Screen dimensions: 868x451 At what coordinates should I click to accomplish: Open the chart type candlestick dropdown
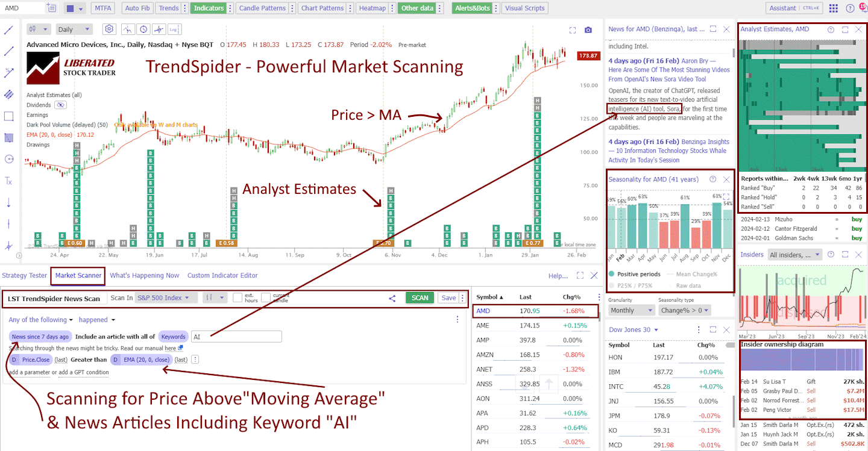[x=40, y=30]
